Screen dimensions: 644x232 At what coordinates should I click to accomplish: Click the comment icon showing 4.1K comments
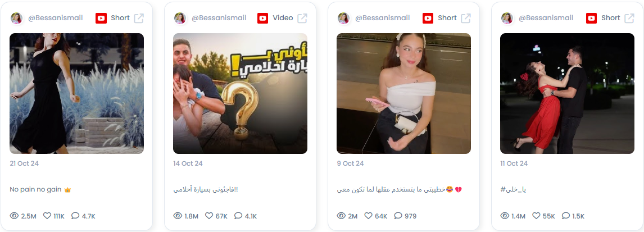click(x=238, y=216)
